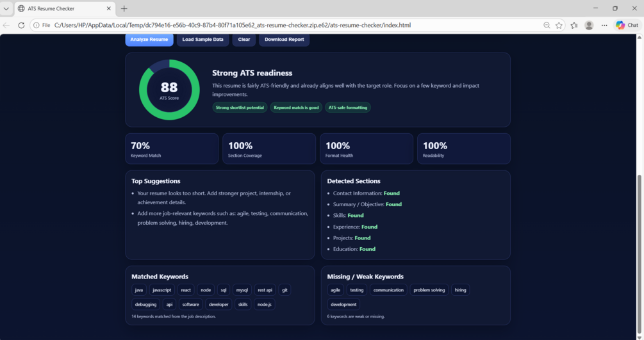Click the node.js keyword chip

point(265,304)
